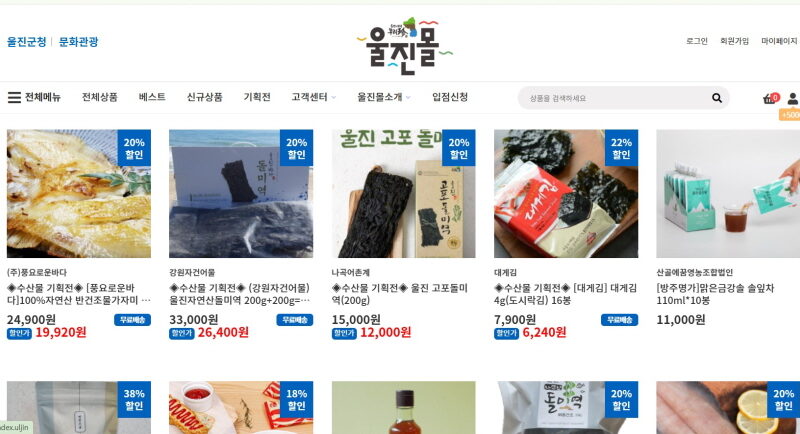Click the 로그인 link

697,41
